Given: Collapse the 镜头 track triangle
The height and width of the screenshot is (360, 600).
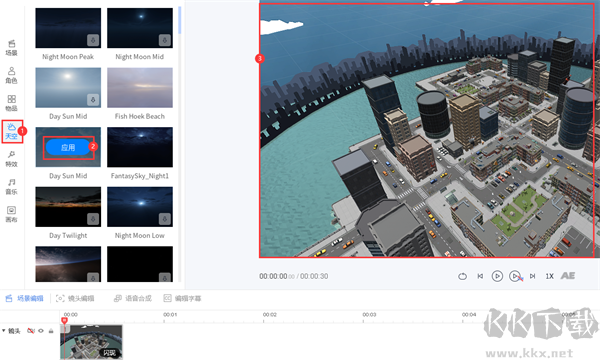Looking at the screenshot, I should pos(4,331).
